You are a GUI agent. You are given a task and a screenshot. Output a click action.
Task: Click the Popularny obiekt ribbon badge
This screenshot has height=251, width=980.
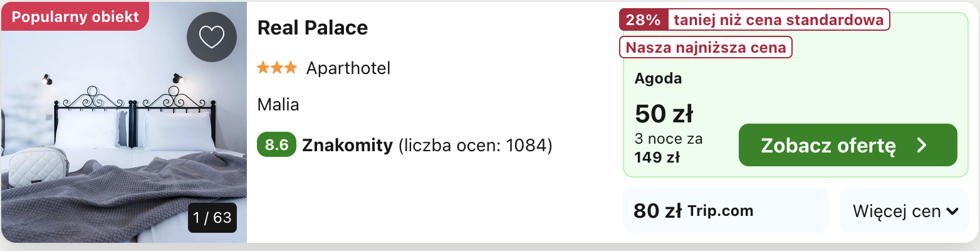click(x=75, y=16)
